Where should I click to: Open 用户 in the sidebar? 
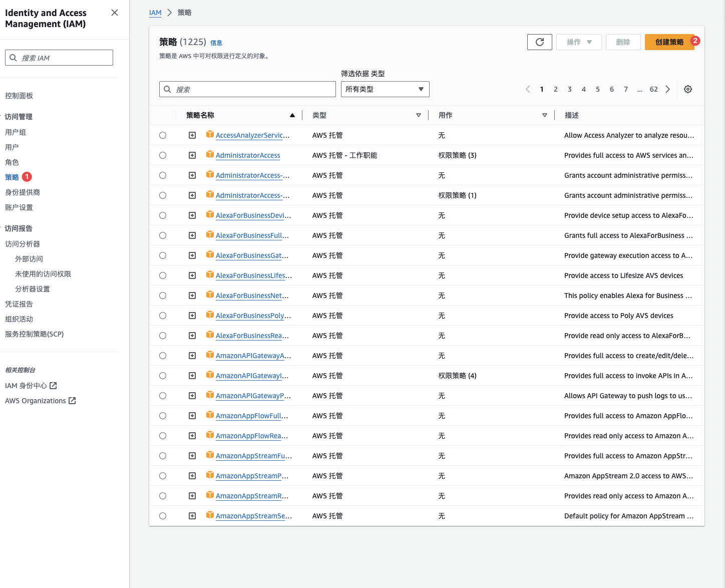coord(12,147)
